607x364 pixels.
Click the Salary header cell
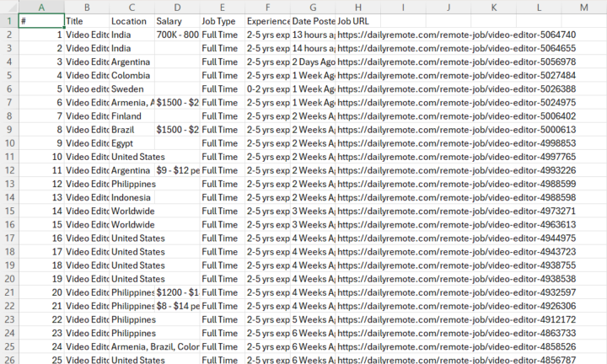177,21
